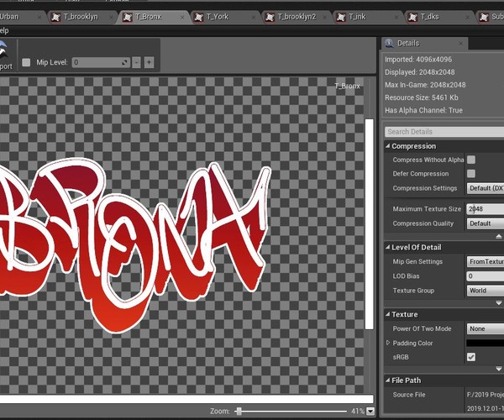Collapse the File Path section
Image resolution: width=504 pixels, height=420 pixels.
pos(387,381)
